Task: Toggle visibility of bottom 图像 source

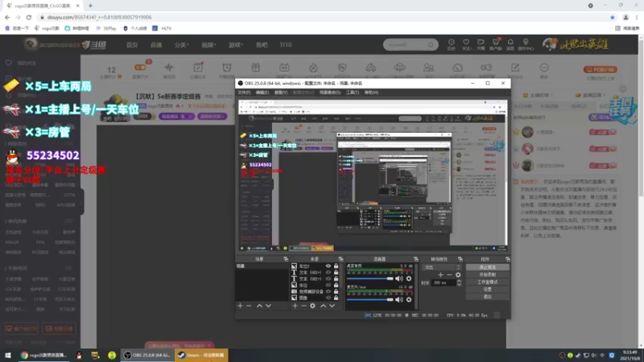Action: [x=328, y=298]
